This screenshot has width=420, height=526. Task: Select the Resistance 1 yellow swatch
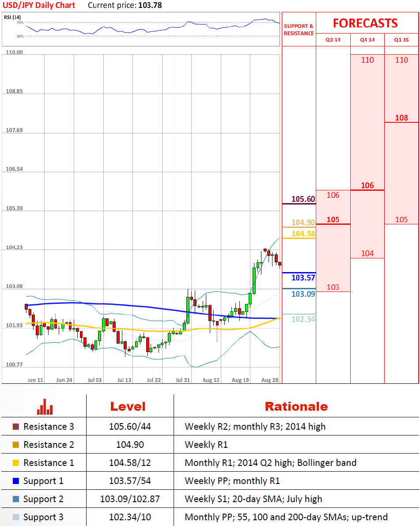[x=16, y=463]
